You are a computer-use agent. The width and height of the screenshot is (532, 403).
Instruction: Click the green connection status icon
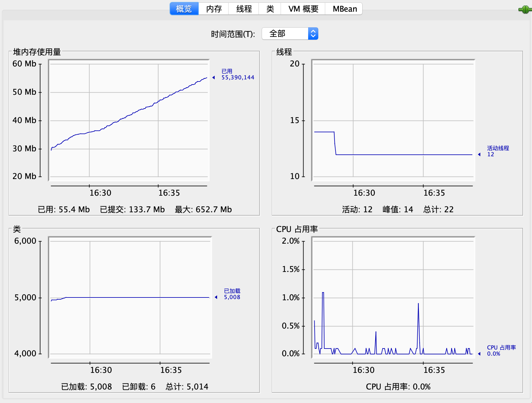coord(524,10)
